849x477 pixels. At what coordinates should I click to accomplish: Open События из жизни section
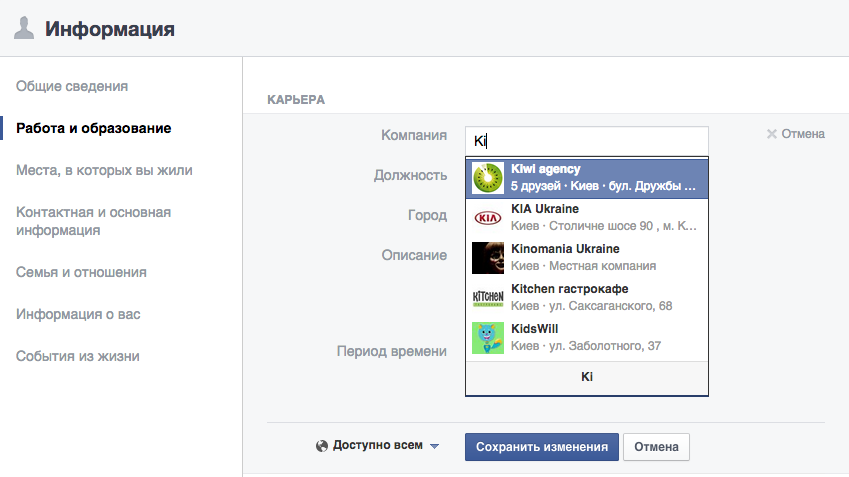77,356
